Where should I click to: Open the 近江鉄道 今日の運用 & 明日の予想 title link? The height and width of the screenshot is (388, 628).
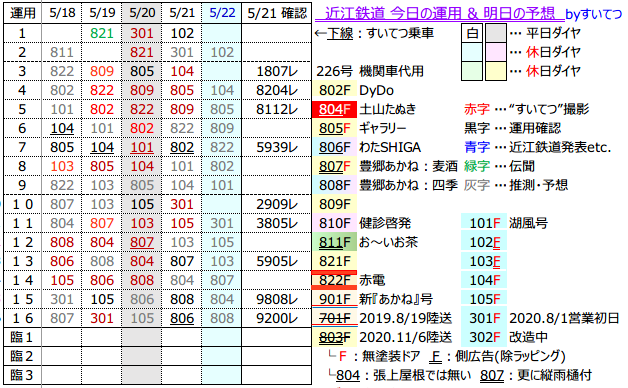[439, 13]
